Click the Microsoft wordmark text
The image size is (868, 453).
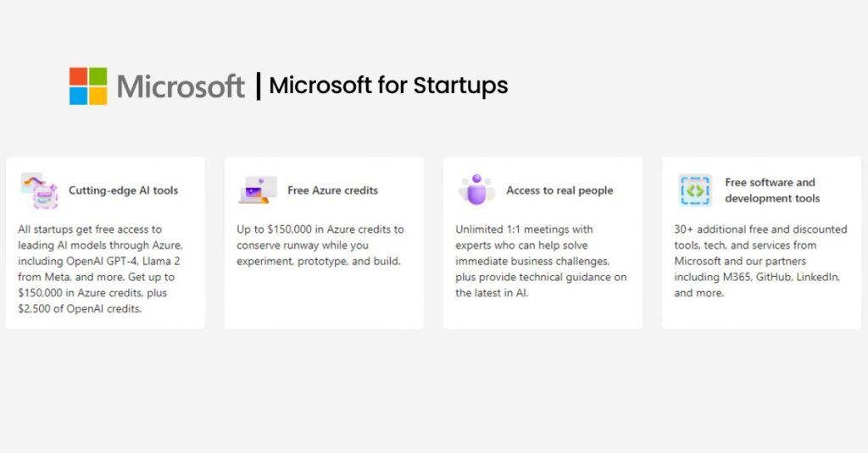click(181, 86)
